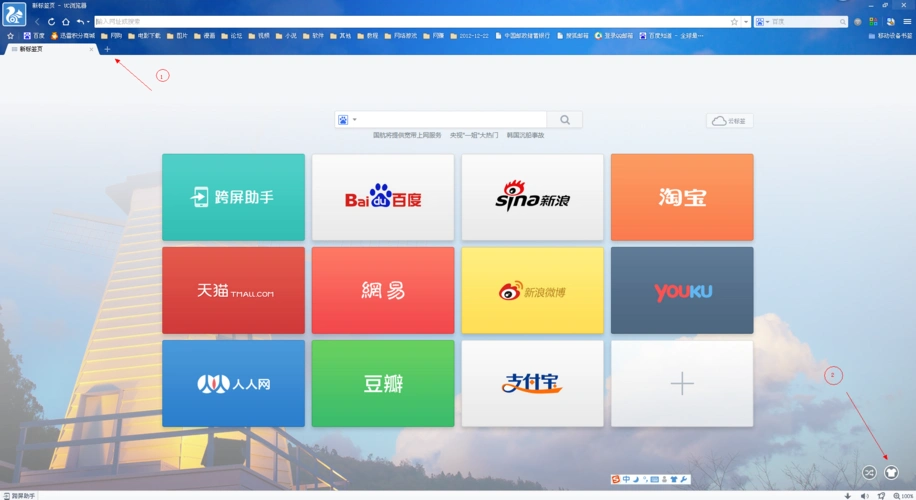
Task: Open the hamburger main menu
Action: (907, 22)
